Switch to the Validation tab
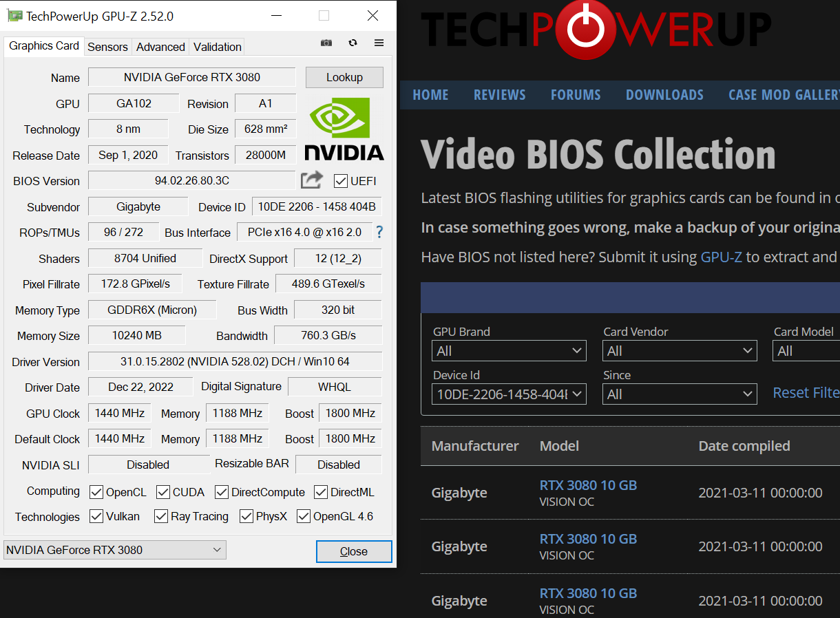The height and width of the screenshot is (618, 840). click(217, 47)
